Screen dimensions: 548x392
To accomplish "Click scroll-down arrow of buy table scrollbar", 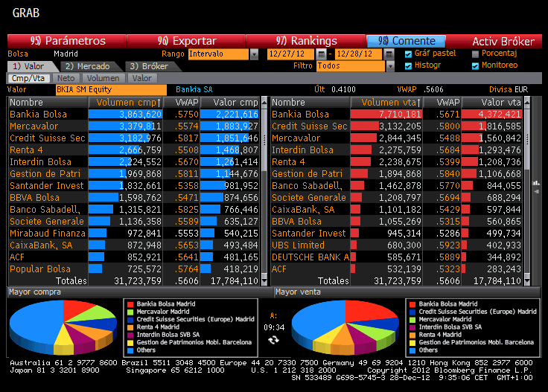I will 264,280.
